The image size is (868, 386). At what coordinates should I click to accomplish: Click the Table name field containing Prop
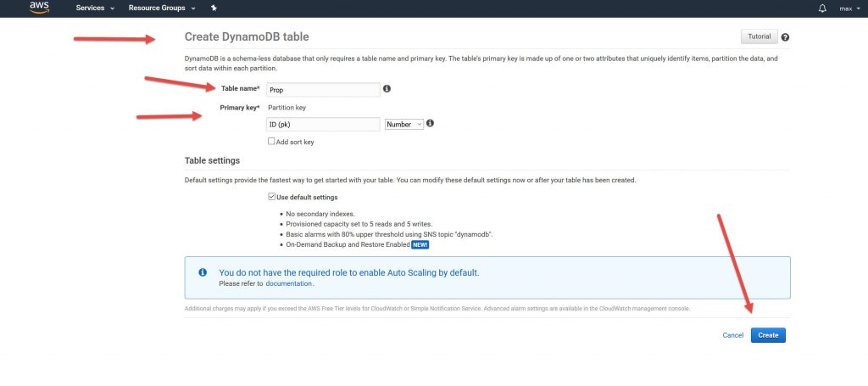(322, 89)
